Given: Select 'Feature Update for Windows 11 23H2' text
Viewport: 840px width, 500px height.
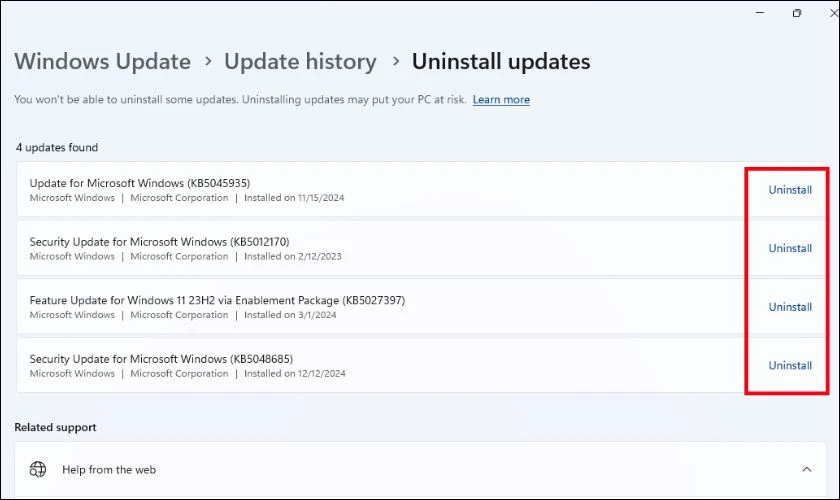Looking at the screenshot, I should (x=122, y=300).
